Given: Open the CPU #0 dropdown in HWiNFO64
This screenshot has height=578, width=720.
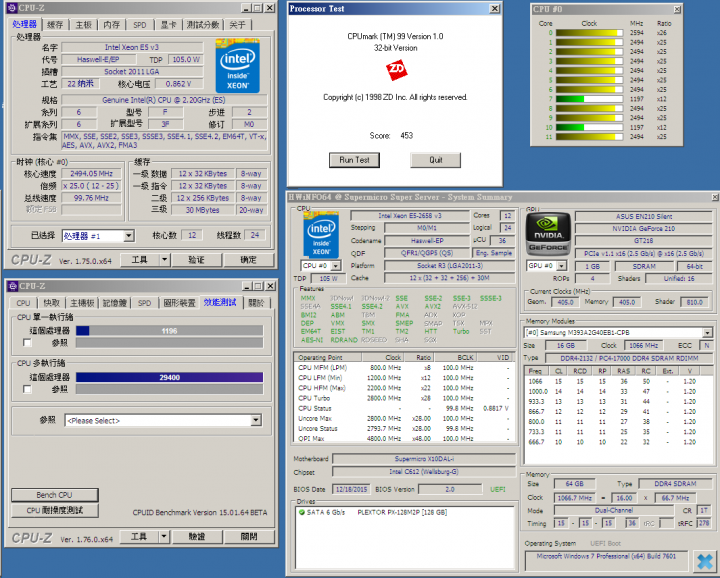Looking at the screenshot, I should pos(336,266).
